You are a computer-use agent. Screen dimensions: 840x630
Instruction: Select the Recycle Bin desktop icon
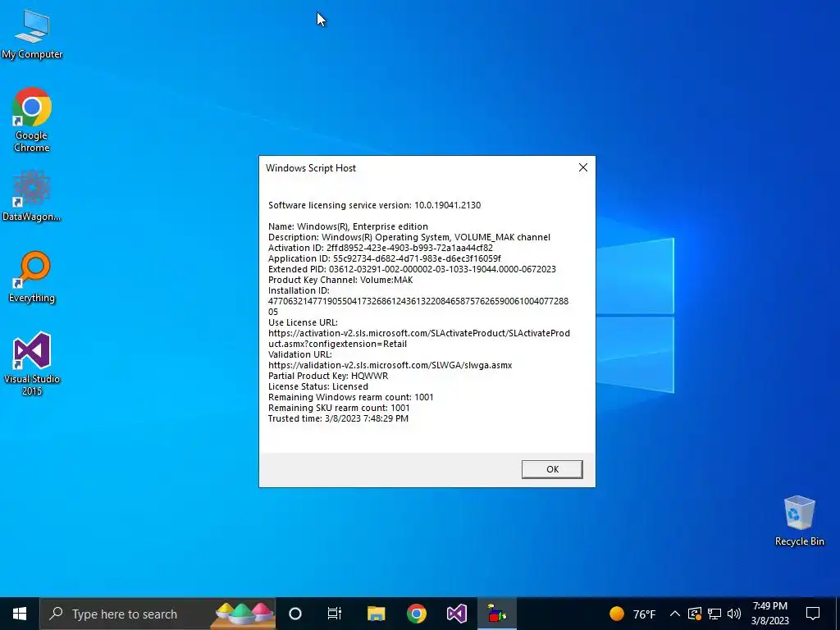point(799,521)
